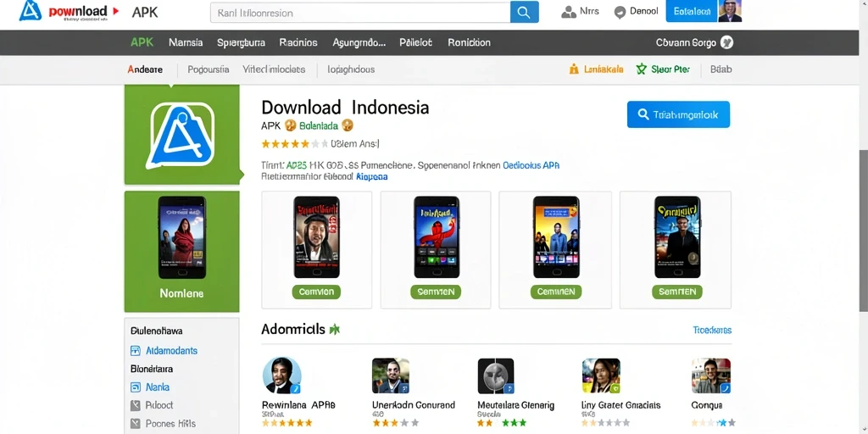The image size is (868, 434).
Task: Click the blue Trtatwmgatolk button
Action: pyautogui.click(x=678, y=114)
